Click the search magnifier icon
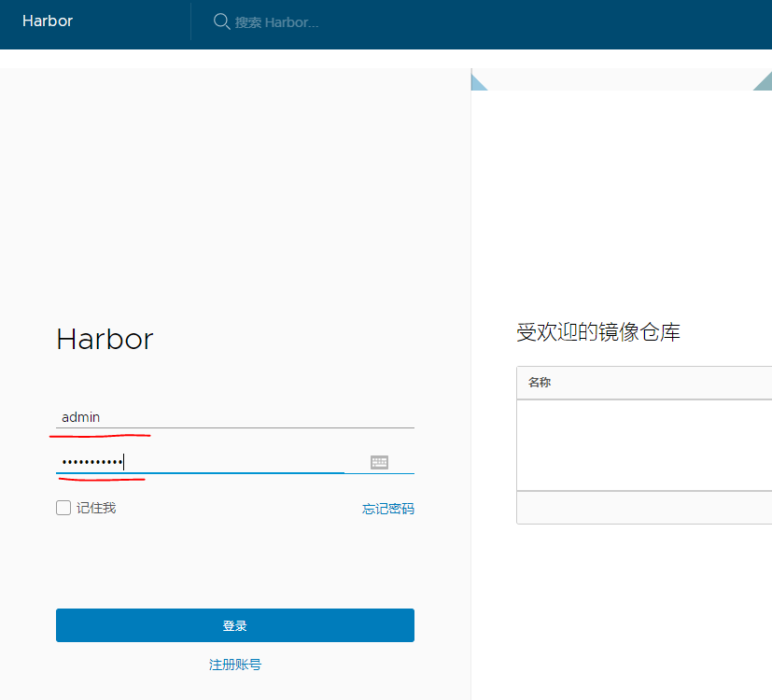772x700 pixels. [x=221, y=21]
